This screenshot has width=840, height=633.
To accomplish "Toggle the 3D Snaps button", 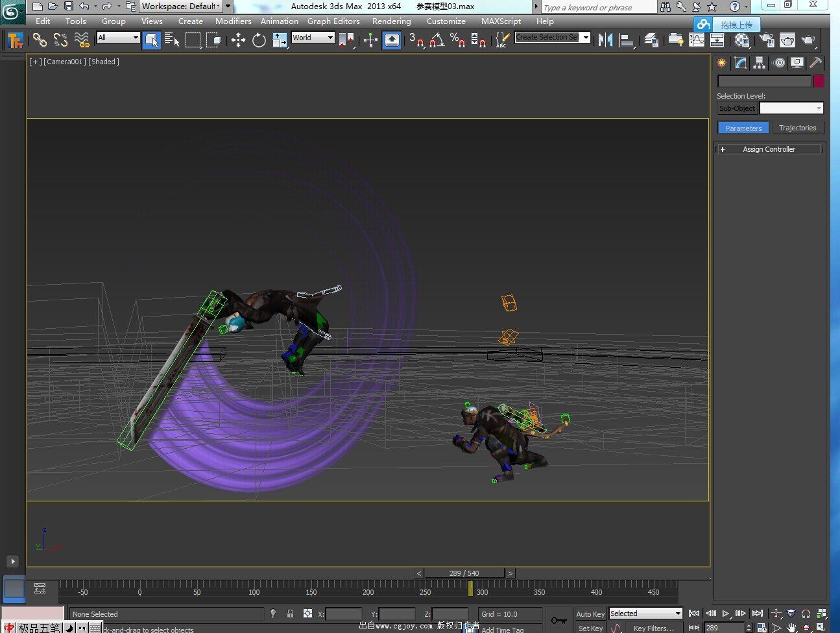I will (x=416, y=40).
